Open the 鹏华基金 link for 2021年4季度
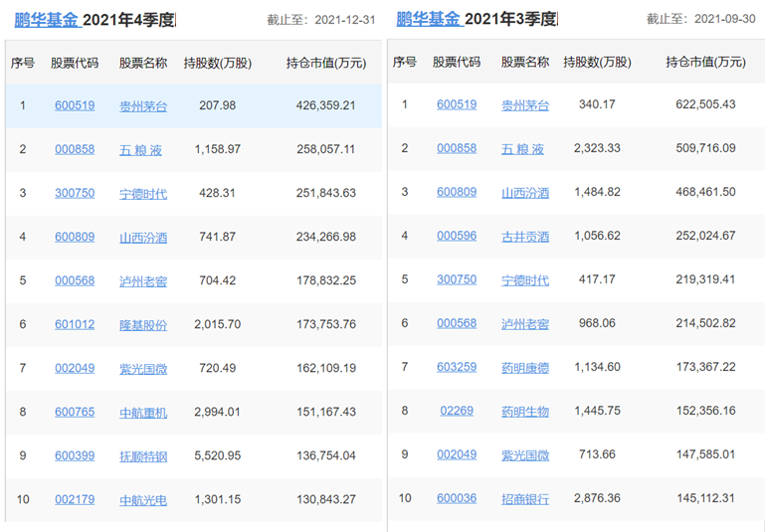 tap(46, 19)
